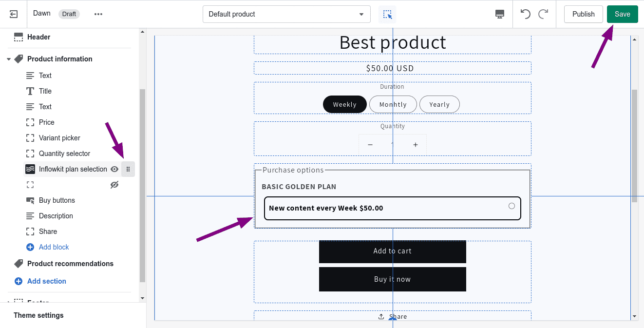Click the minus icon in quantity selector

pos(370,145)
